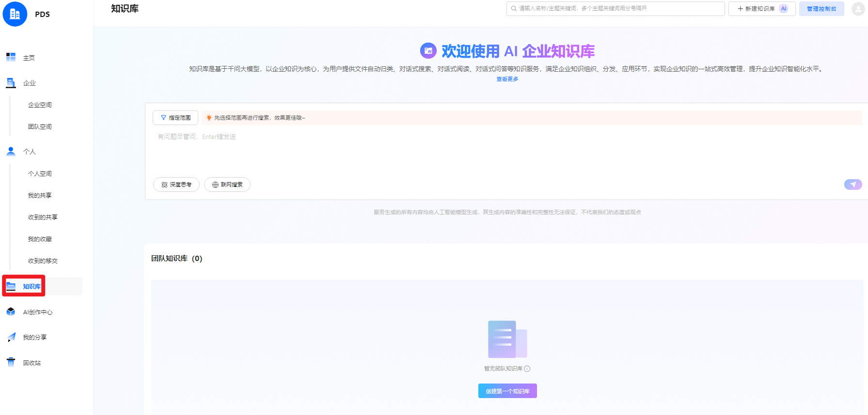This screenshot has height=415, width=868.
Task: Open 回收站 recycle bin
Action: click(32, 363)
